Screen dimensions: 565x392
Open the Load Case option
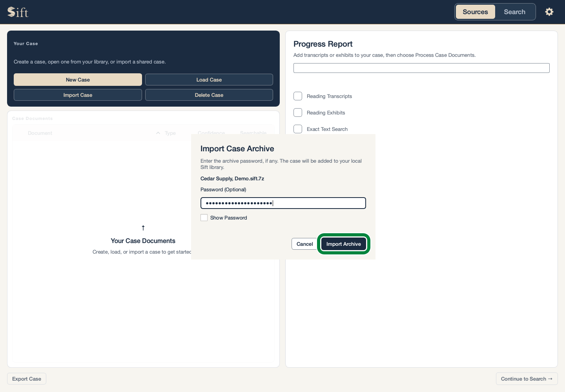click(x=209, y=80)
